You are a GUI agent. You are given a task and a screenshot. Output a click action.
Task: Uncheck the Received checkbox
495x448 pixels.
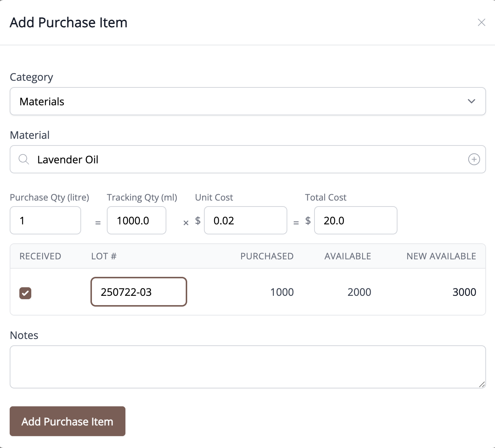pos(25,293)
